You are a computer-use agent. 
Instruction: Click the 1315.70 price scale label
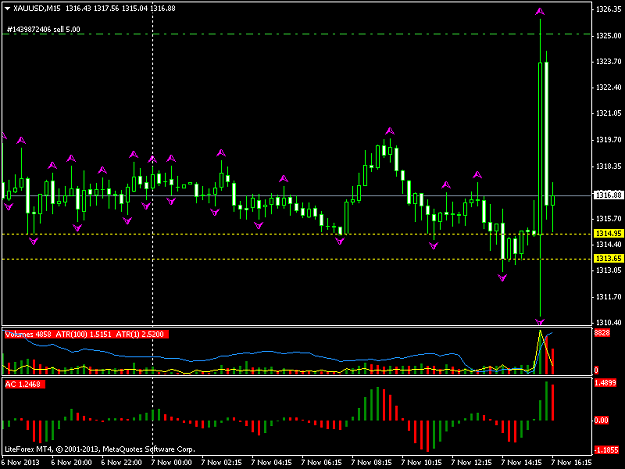click(x=608, y=219)
